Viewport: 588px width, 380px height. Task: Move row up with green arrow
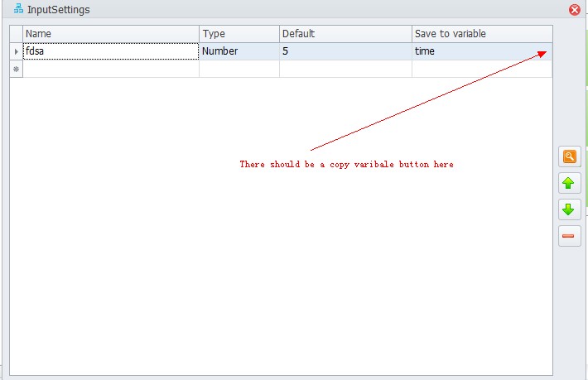pyautogui.click(x=569, y=183)
